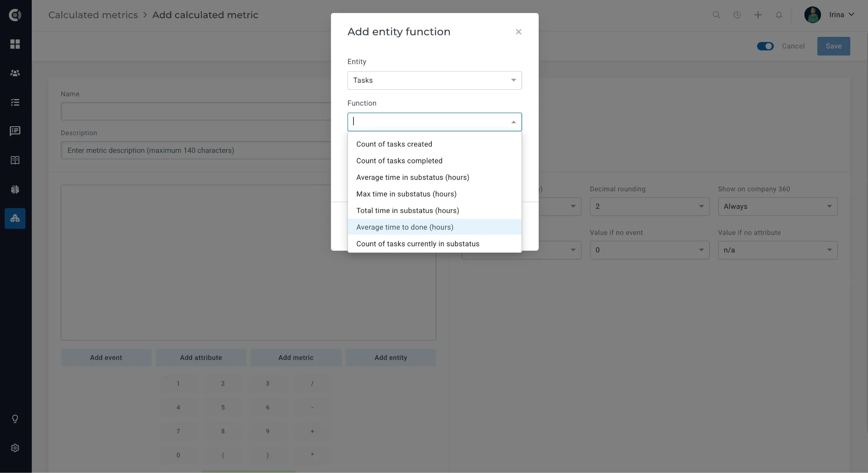
Task: Click the Add metric button
Action: tap(296, 357)
